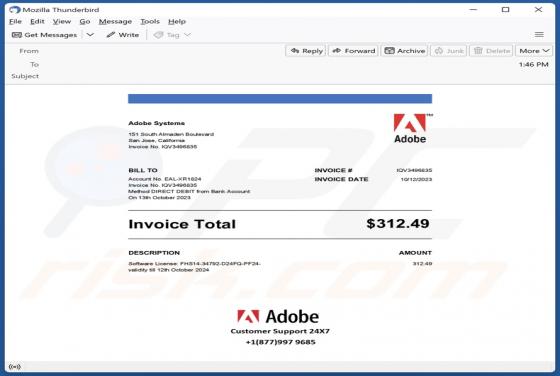Click the Account No. line under BILL TO

click(165, 179)
